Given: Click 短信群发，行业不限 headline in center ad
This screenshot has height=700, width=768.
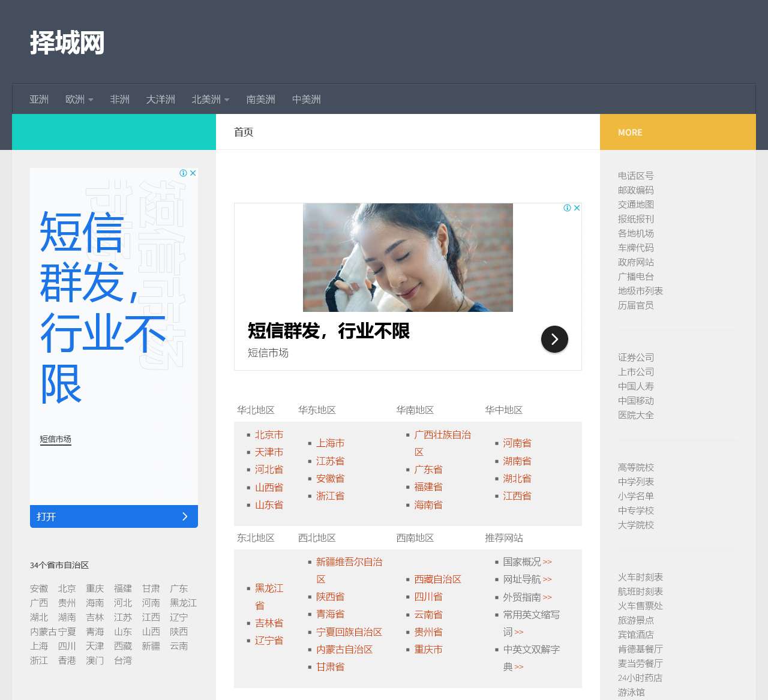Looking at the screenshot, I should click(329, 331).
